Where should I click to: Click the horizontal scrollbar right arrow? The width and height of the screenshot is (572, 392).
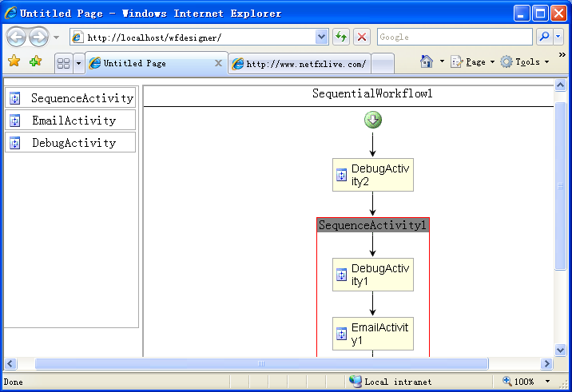pos(546,363)
